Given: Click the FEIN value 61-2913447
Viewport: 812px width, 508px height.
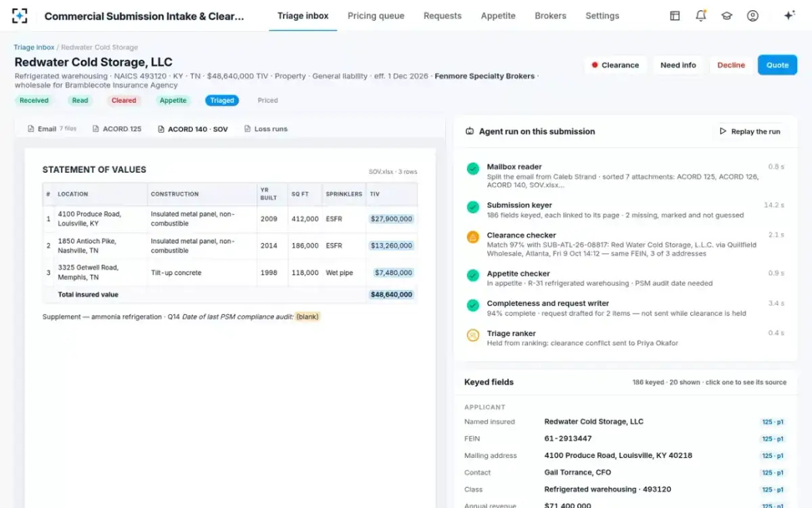Looking at the screenshot, I should [x=568, y=439].
